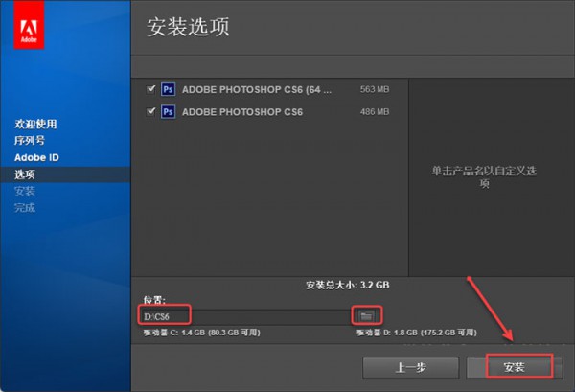
Task: Click the 563 MB size value
Action: click(x=375, y=89)
